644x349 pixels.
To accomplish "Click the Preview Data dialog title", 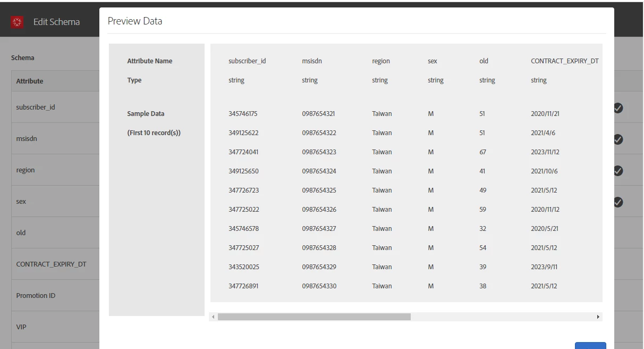I will coord(135,21).
